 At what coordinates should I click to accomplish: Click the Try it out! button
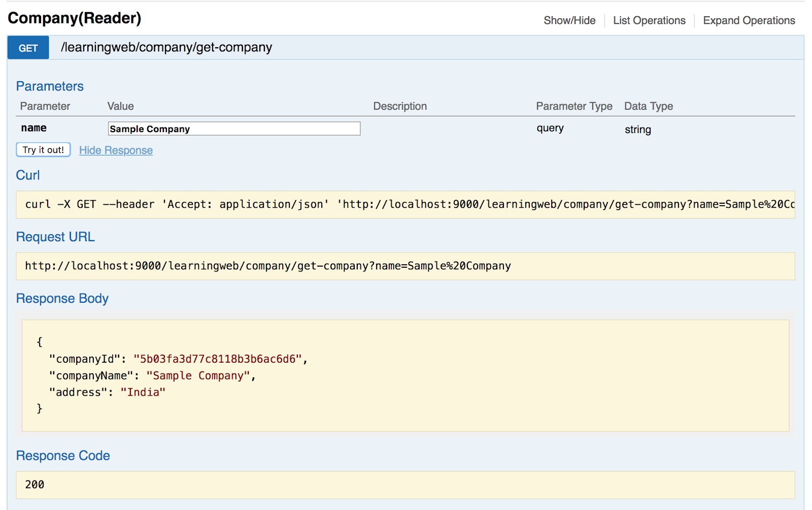tap(43, 150)
